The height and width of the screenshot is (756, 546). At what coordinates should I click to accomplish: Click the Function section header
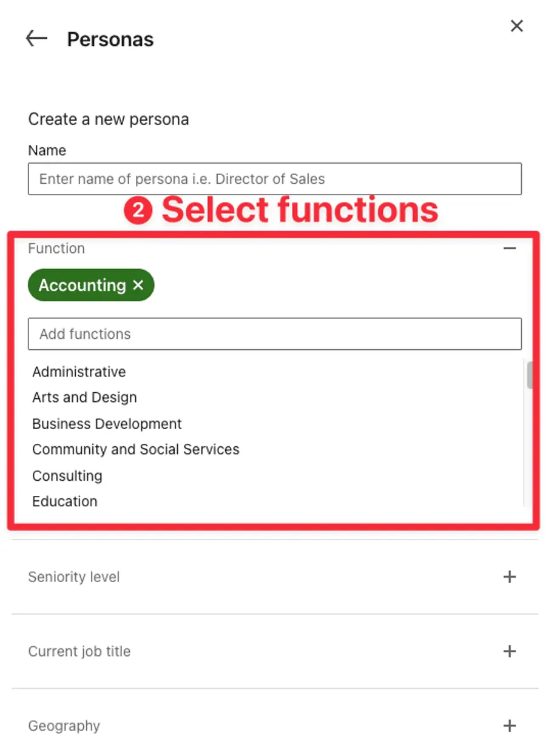(56, 248)
